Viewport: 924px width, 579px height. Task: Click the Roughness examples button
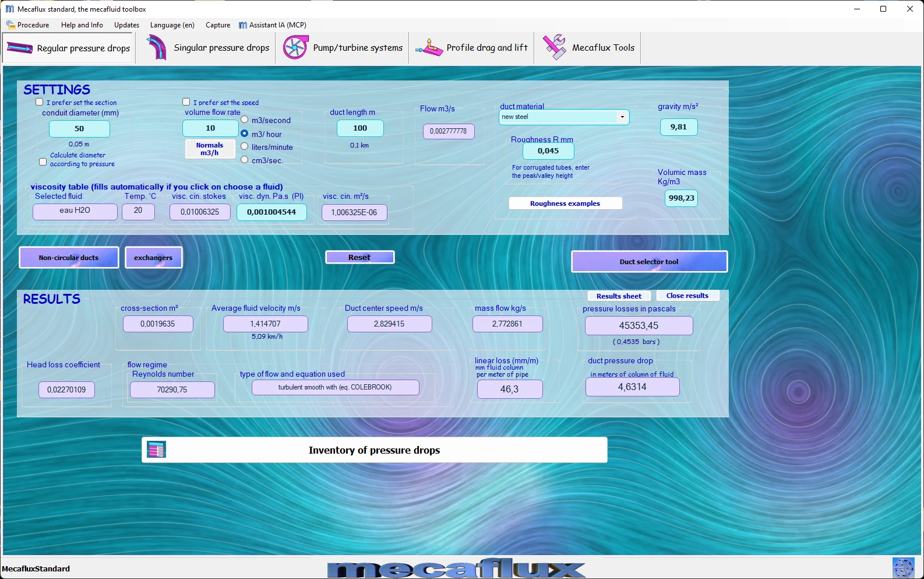tap(565, 203)
